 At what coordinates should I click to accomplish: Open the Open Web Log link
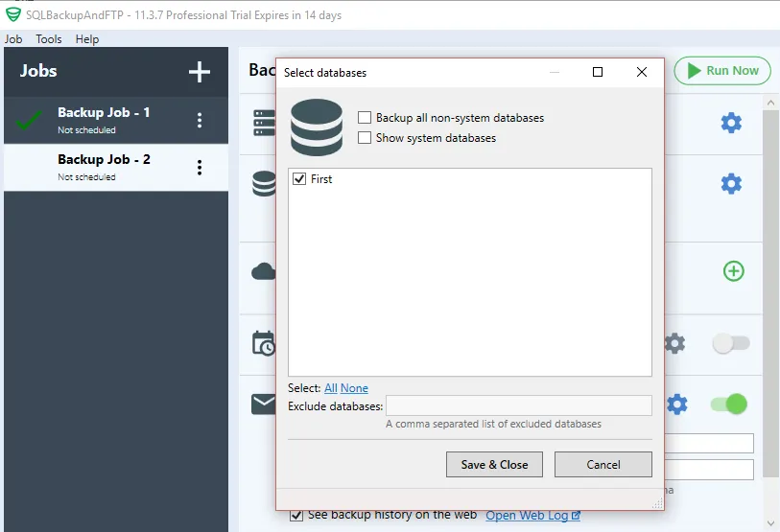pos(527,516)
